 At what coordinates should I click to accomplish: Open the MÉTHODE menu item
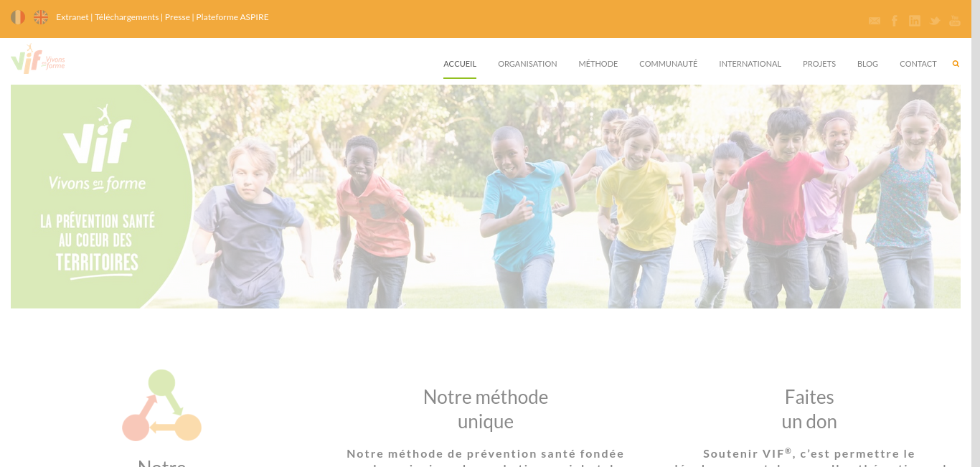coord(598,64)
